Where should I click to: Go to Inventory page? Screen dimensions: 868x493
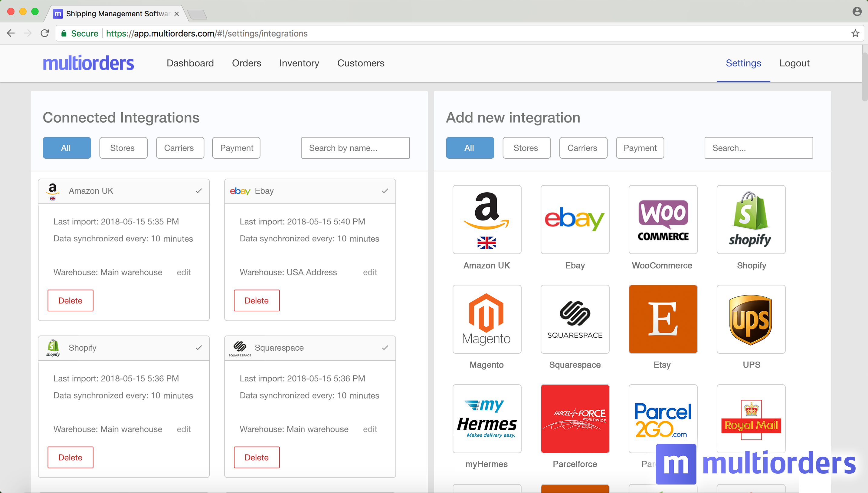click(299, 63)
